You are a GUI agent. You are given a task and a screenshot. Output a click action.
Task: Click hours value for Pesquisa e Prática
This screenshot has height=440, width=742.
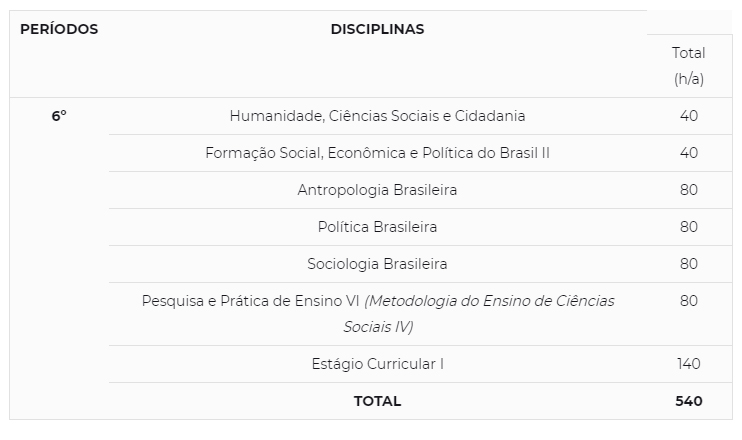tap(688, 301)
